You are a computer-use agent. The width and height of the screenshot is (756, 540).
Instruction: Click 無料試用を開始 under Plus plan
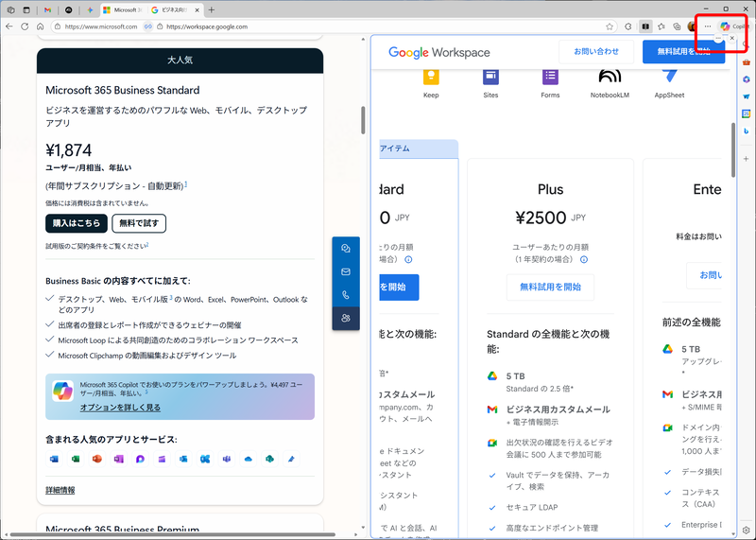pyautogui.click(x=550, y=287)
